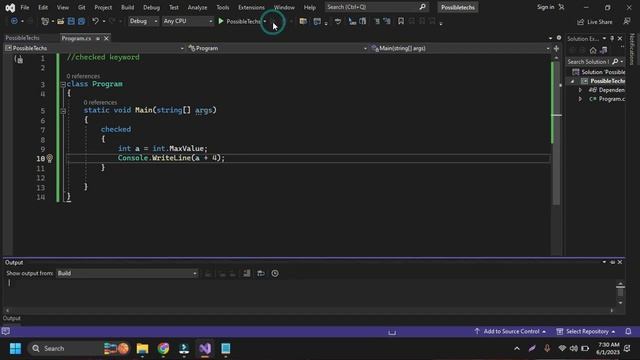Click the Step Over debug toolbar icon
The width and height of the screenshot is (640, 360).
click(x=338, y=21)
